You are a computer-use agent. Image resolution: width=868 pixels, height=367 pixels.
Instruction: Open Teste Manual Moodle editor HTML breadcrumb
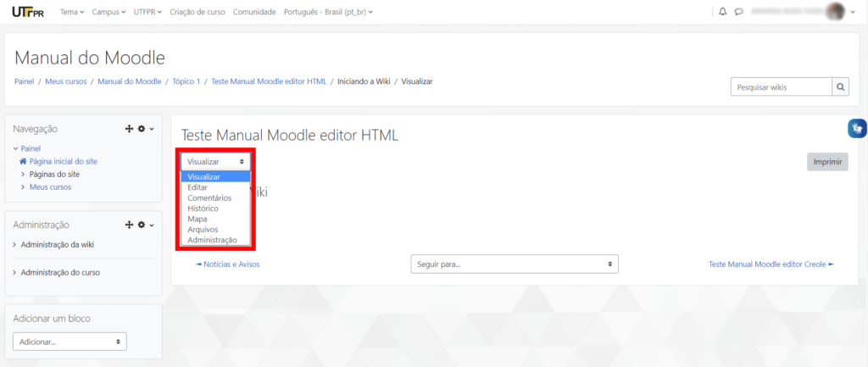click(269, 81)
